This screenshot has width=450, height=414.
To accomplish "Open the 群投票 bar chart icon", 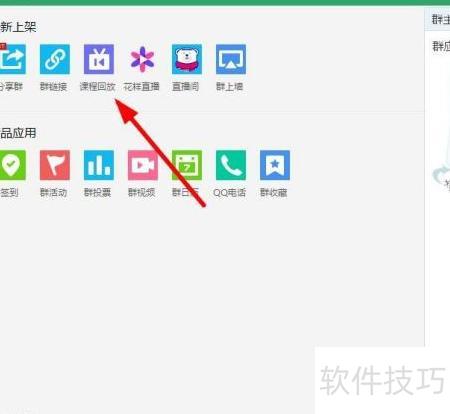I will (x=99, y=165).
